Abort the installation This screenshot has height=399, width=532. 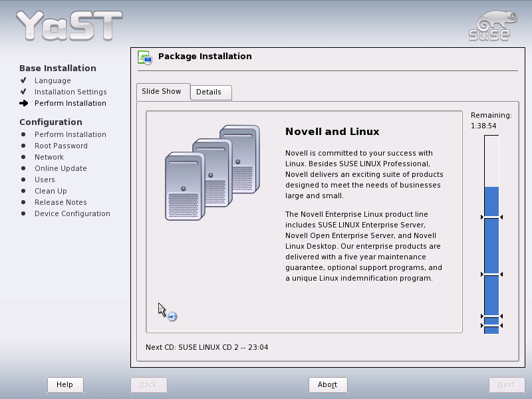328,385
